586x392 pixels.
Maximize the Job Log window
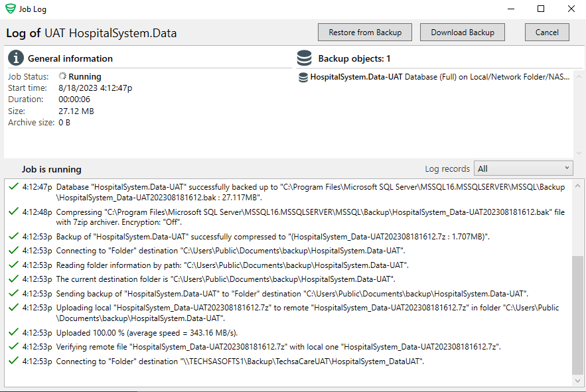tap(541, 9)
